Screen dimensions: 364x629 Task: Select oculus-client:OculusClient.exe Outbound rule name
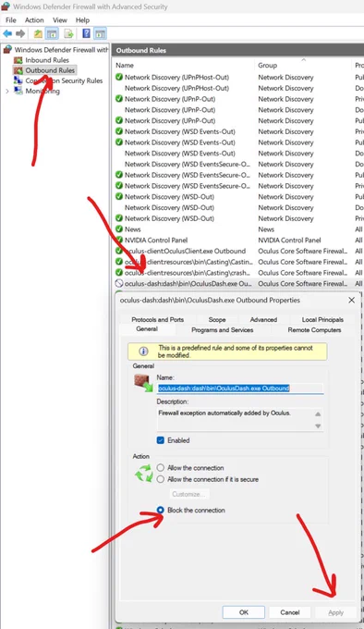185,251
